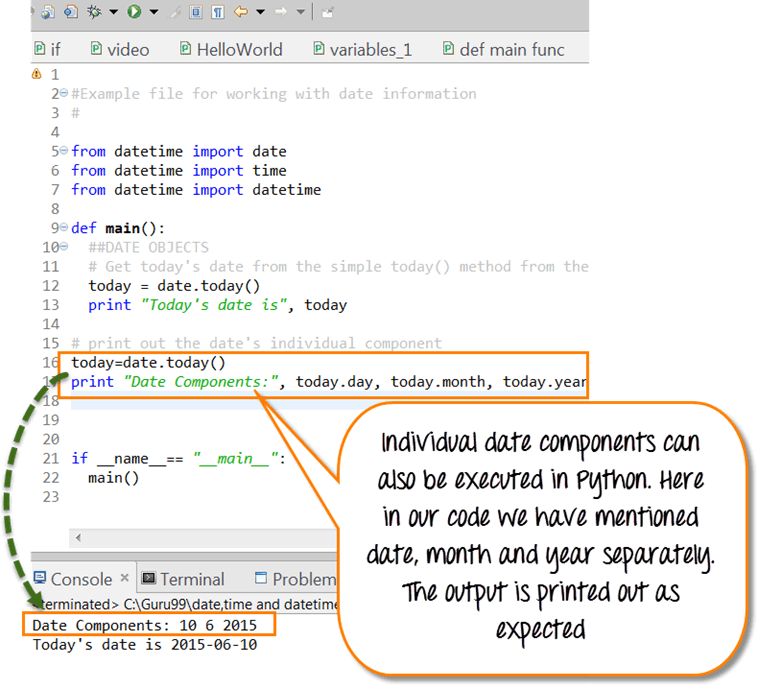This screenshot has height=689, width=782.
Task: Click the horizontal scrollbar left arrow
Action: click(78, 537)
